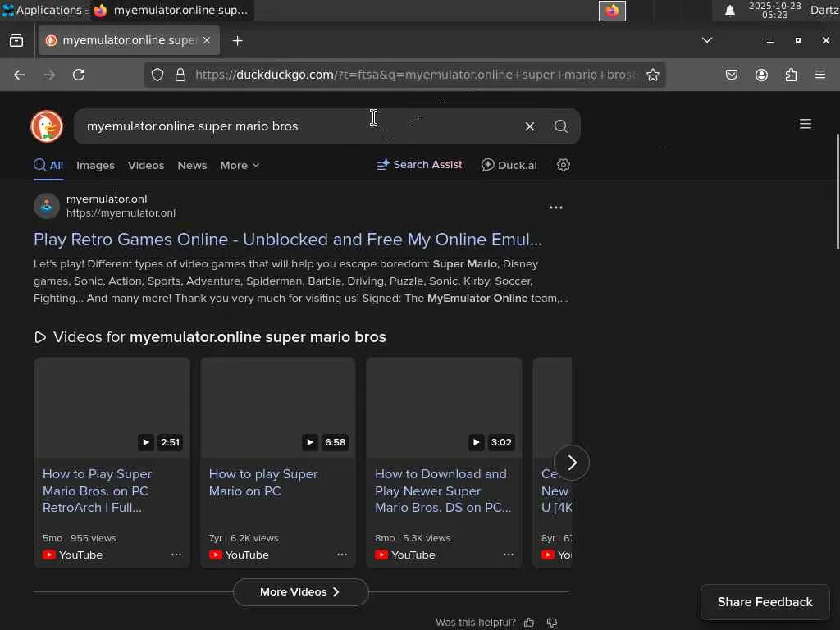
Task: Save page to Pocket icon
Action: click(x=731, y=75)
